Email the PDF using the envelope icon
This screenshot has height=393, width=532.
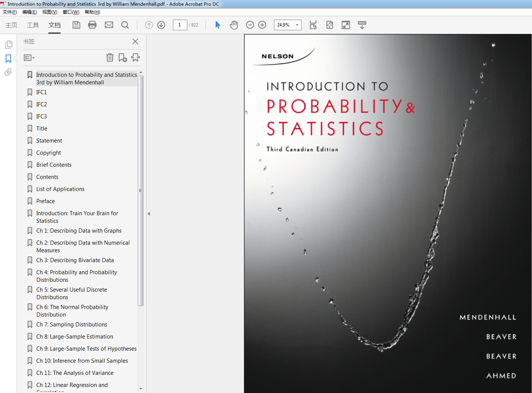pyautogui.click(x=109, y=25)
